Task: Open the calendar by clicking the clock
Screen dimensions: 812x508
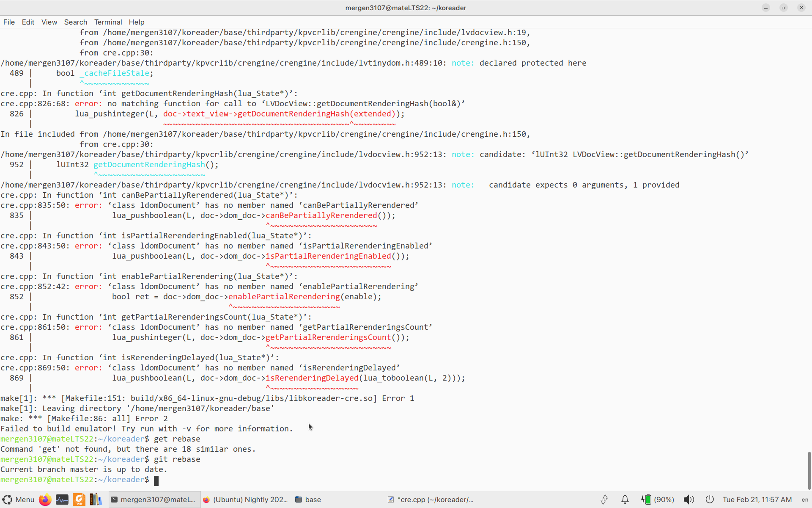Action: pyautogui.click(x=757, y=499)
